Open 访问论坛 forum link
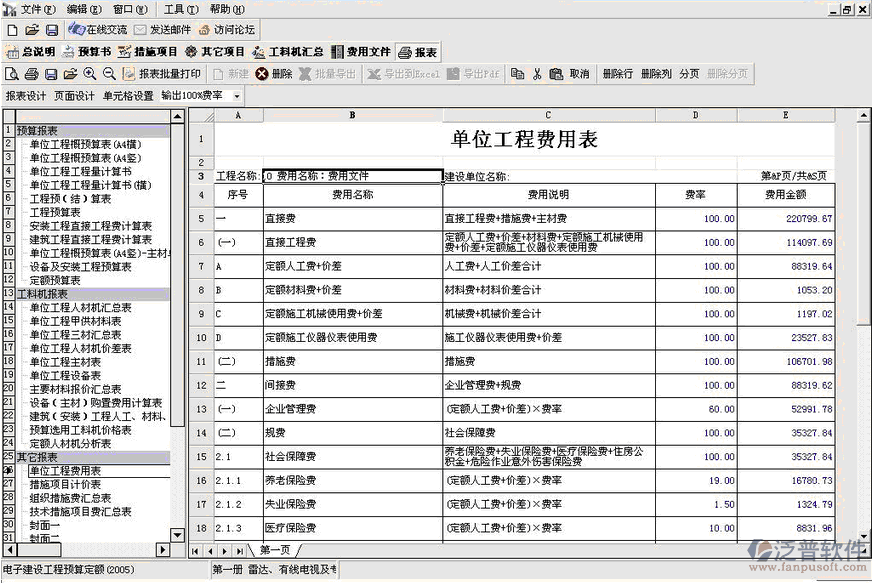 point(227,30)
